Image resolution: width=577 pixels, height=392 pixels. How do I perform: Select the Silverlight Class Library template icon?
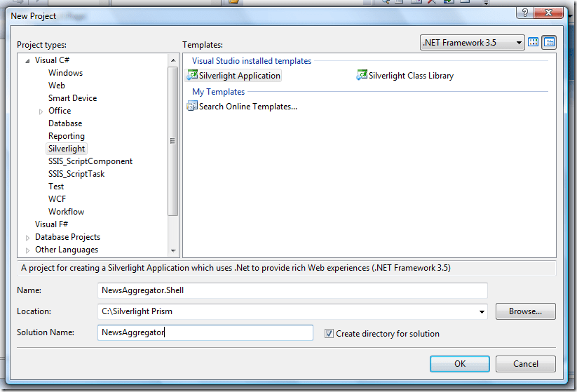click(362, 76)
